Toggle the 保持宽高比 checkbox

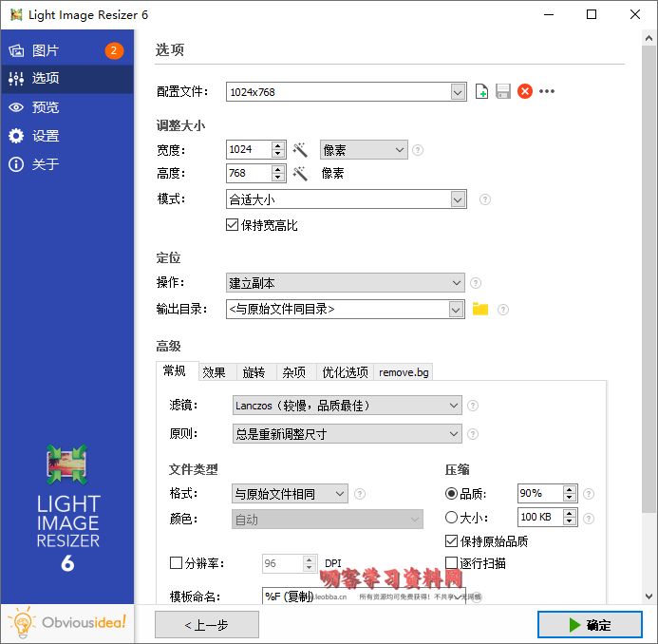(x=232, y=225)
